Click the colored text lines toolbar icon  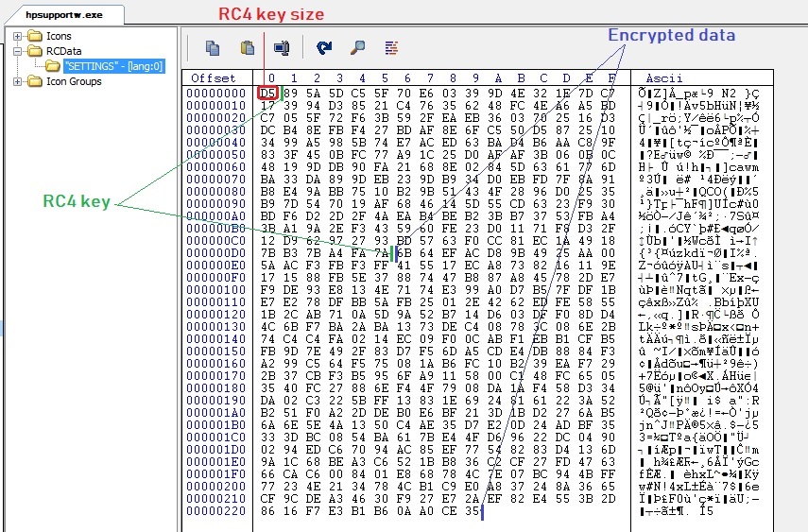pos(391,48)
